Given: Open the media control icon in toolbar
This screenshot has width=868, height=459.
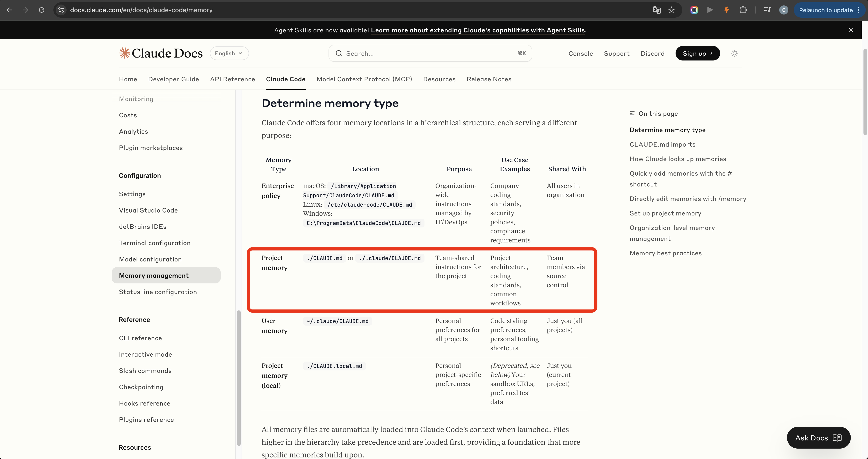Looking at the screenshot, I should click(x=767, y=10).
